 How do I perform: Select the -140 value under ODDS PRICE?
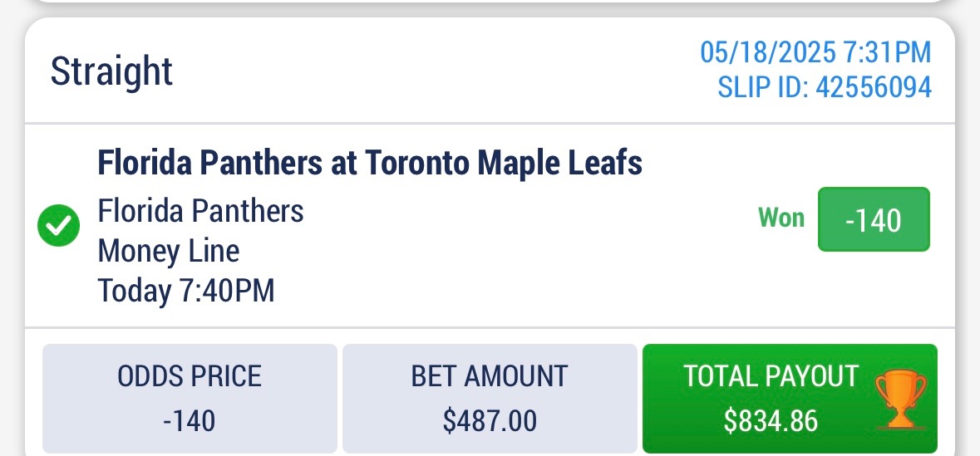coord(190,421)
